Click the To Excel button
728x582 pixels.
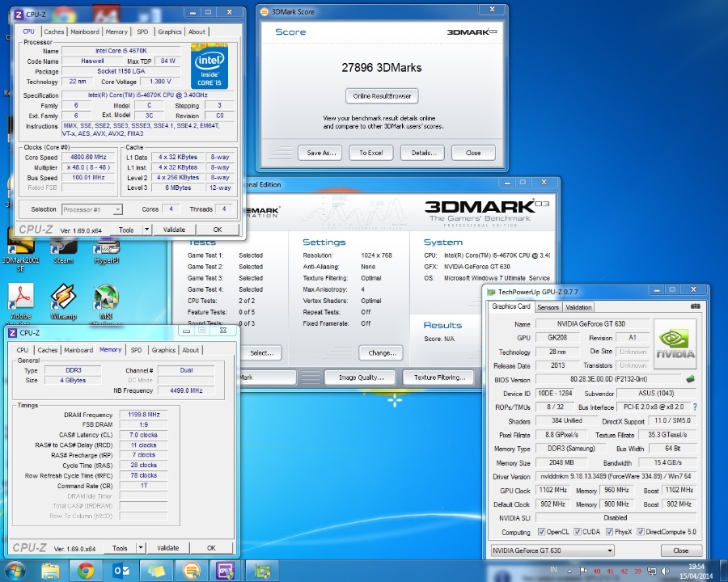click(371, 153)
